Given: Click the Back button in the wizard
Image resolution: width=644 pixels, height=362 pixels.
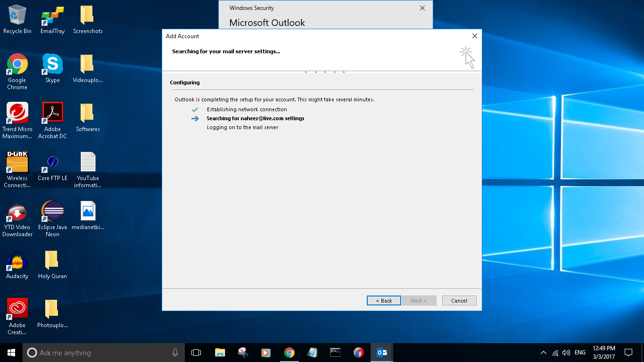Looking at the screenshot, I should tap(383, 300).
